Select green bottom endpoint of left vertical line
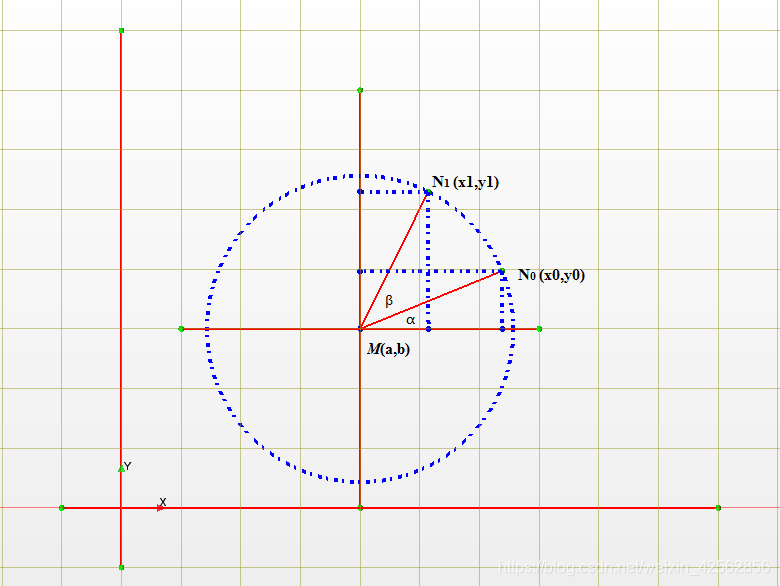 [121, 568]
